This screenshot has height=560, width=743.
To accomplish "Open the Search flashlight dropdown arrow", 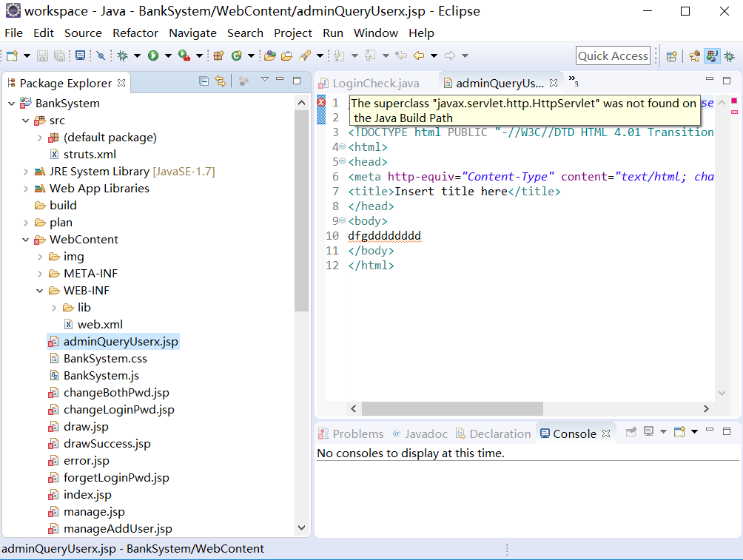I will pyautogui.click(x=320, y=56).
